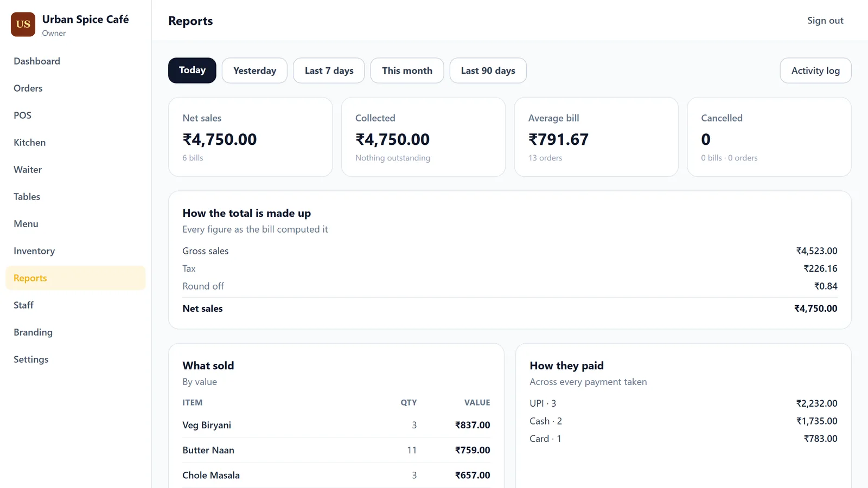
Task: Open the Menu management page
Action: (x=75, y=224)
